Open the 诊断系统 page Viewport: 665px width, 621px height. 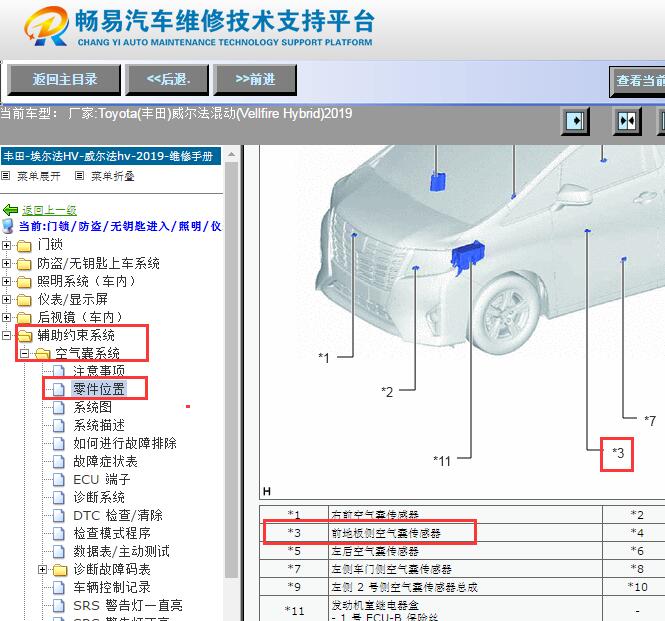click(x=99, y=497)
